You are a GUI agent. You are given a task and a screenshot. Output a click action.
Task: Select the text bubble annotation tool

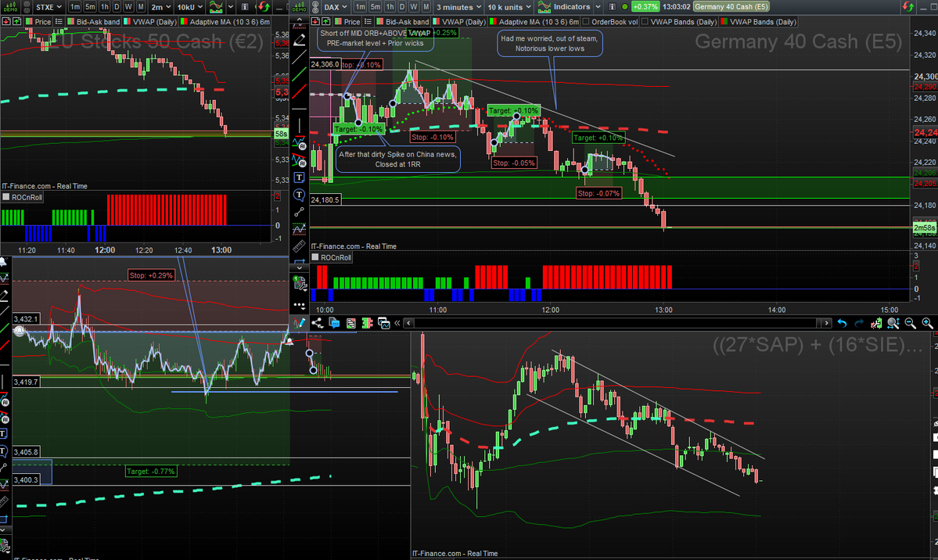[300, 195]
